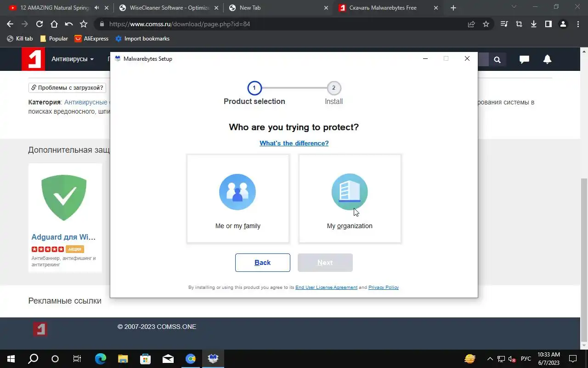
Task: Open the browser tab search chevron
Action: tap(514, 6)
